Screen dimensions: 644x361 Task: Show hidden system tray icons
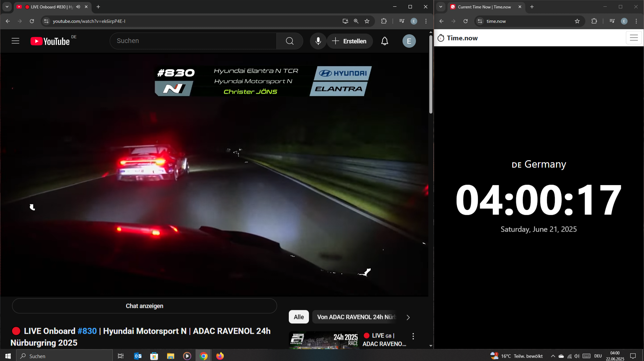pyautogui.click(x=553, y=356)
